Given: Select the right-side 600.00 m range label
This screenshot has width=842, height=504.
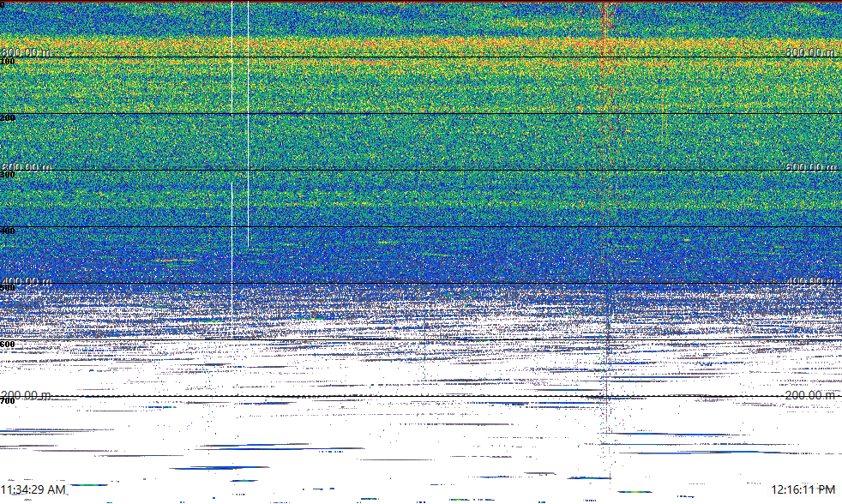Looking at the screenshot, I should click(810, 167).
